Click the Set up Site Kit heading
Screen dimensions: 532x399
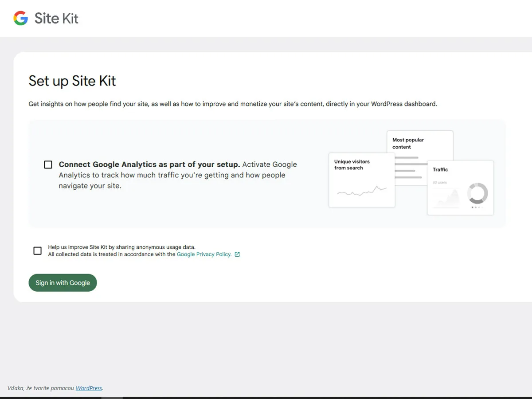72,81
